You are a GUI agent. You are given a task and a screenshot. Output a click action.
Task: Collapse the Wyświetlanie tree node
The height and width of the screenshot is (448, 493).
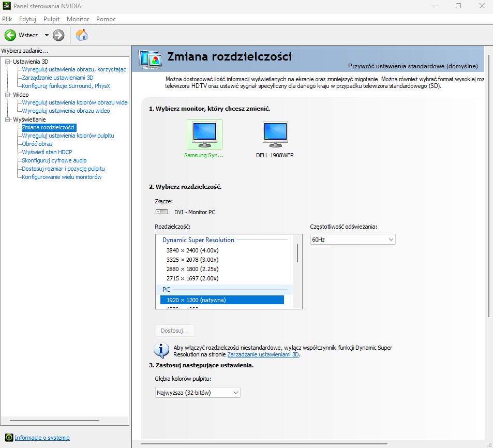coord(8,120)
